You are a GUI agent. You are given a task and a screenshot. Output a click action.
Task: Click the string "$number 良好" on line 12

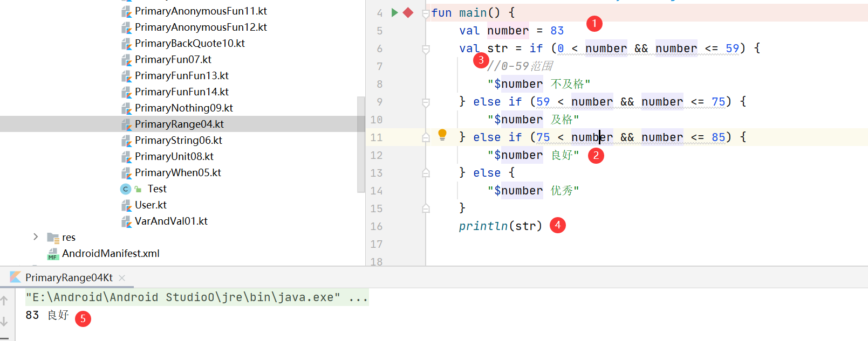pyautogui.click(x=533, y=155)
